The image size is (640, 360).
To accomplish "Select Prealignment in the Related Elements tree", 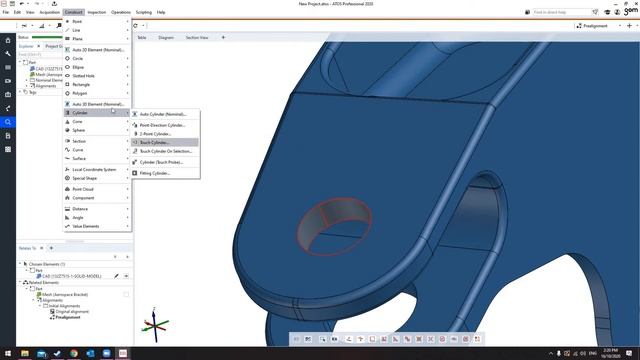I will pyautogui.click(x=68, y=318).
